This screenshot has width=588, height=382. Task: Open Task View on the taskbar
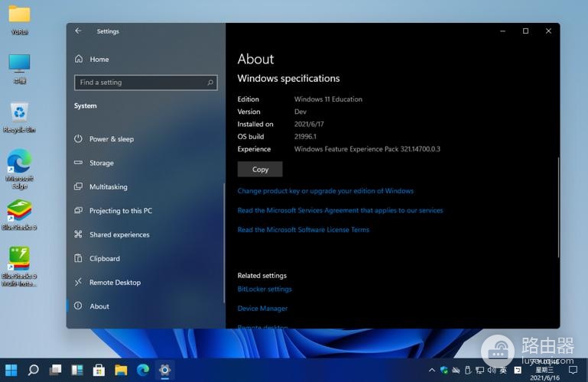pyautogui.click(x=55, y=370)
